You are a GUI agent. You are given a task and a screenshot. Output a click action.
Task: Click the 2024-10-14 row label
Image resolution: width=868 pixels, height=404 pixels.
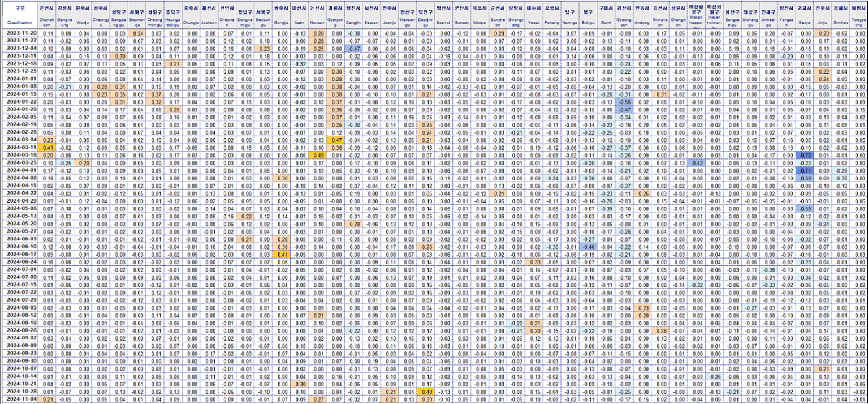tap(19, 376)
